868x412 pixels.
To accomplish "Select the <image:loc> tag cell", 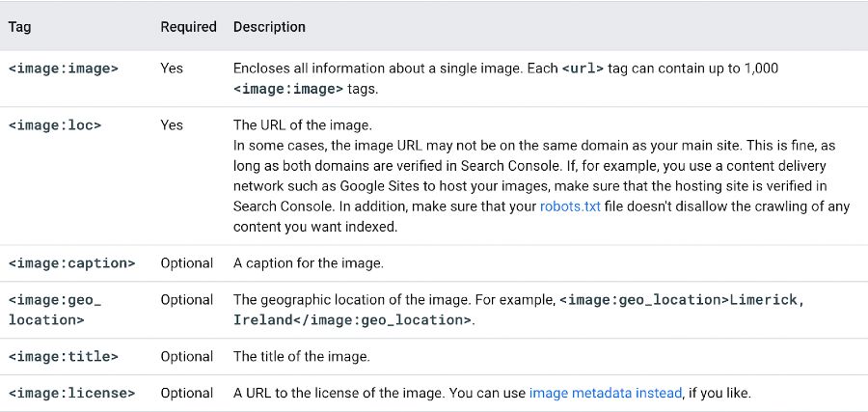I will click(55, 125).
